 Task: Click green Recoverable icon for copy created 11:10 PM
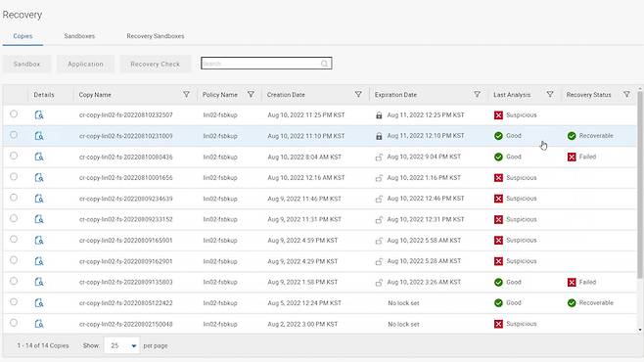tap(572, 136)
